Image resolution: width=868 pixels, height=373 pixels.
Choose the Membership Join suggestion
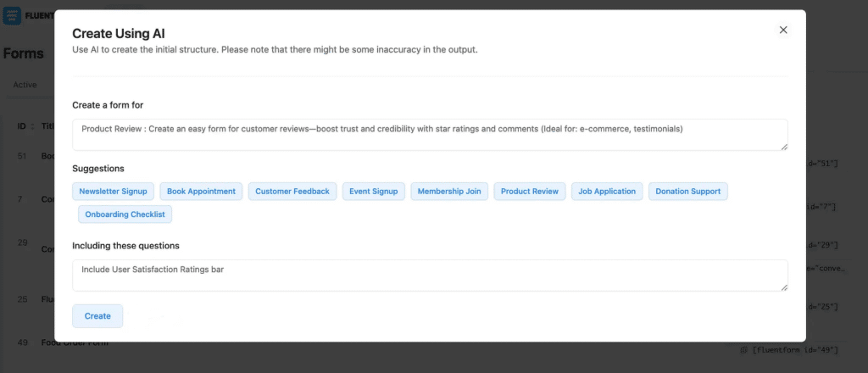tap(449, 192)
